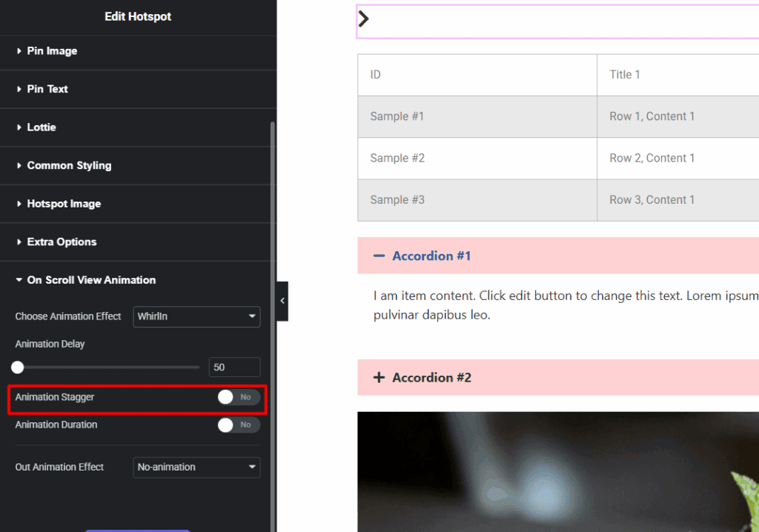Open the Choose Animation Effect dropdown
This screenshot has height=532, width=759.
tap(196, 316)
